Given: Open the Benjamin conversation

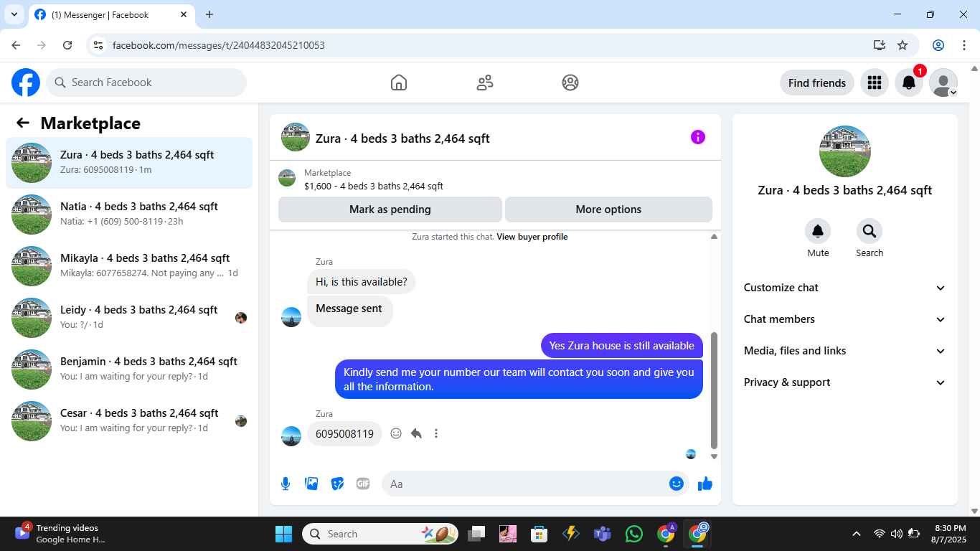Looking at the screenshot, I should click(x=129, y=369).
